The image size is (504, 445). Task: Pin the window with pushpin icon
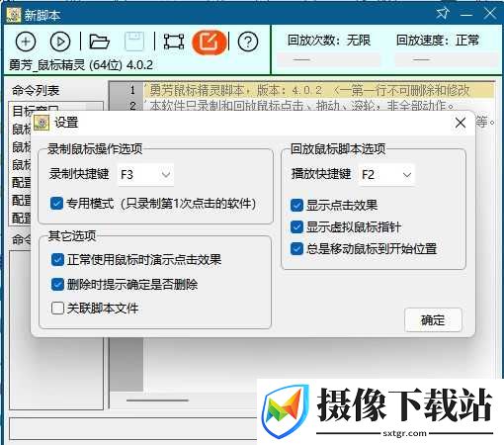click(x=443, y=14)
